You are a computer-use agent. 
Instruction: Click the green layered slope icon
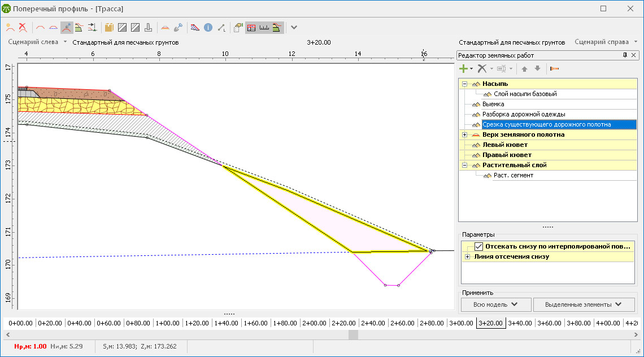coord(79,28)
